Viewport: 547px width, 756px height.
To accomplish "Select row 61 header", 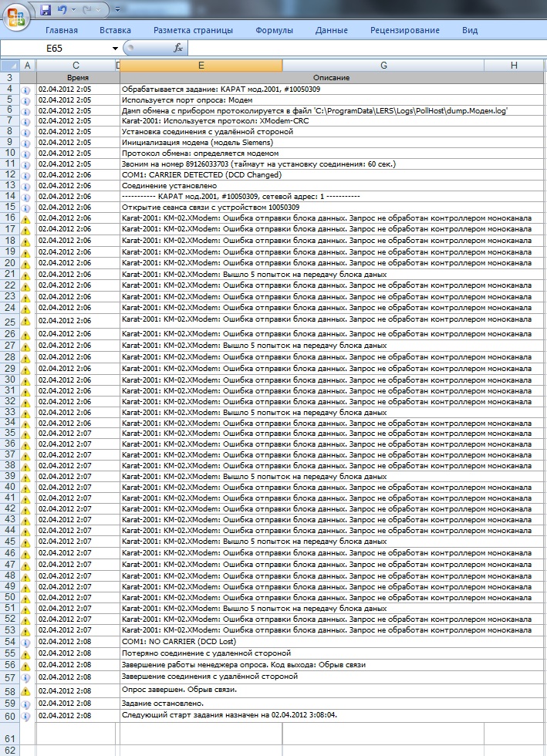I will coord(10,734).
